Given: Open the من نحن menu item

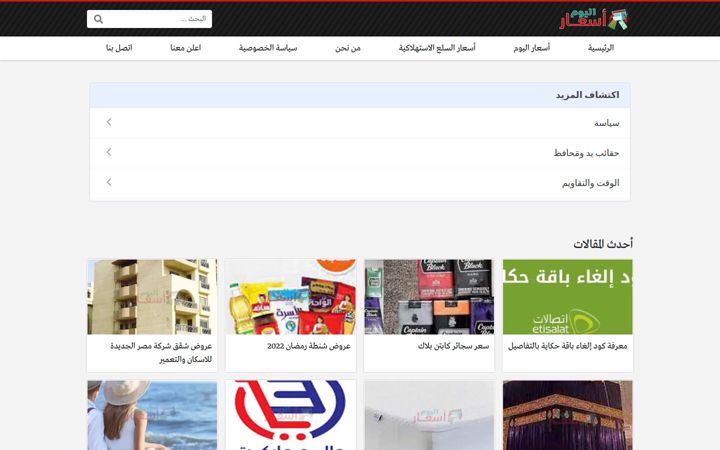Looking at the screenshot, I should pyautogui.click(x=348, y=48).
